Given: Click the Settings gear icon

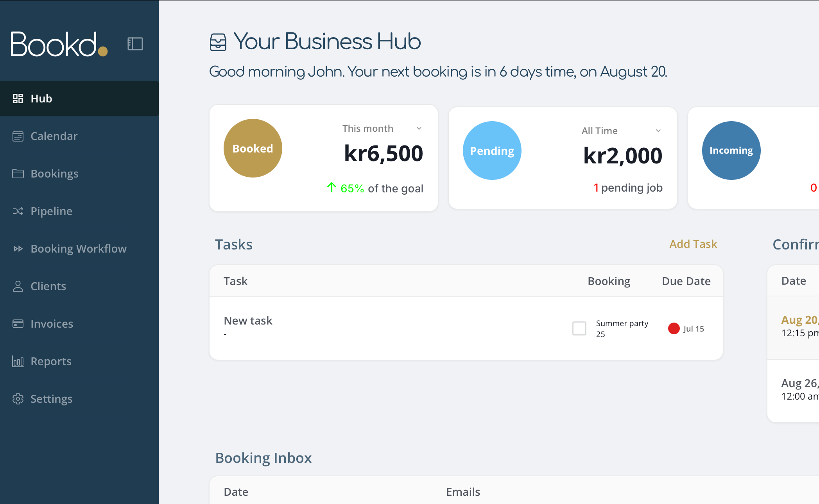Looking at the screenshot, I should 18,399.
